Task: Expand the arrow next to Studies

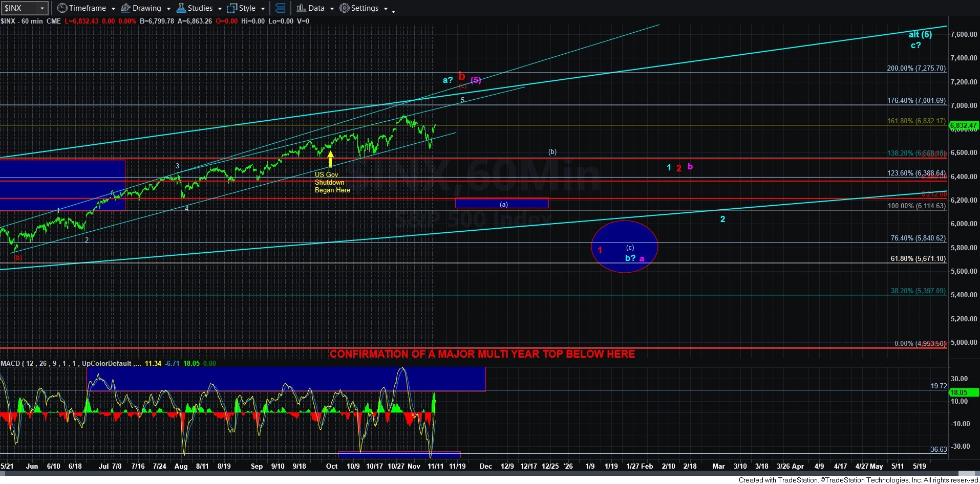Action: pos(220,9)
